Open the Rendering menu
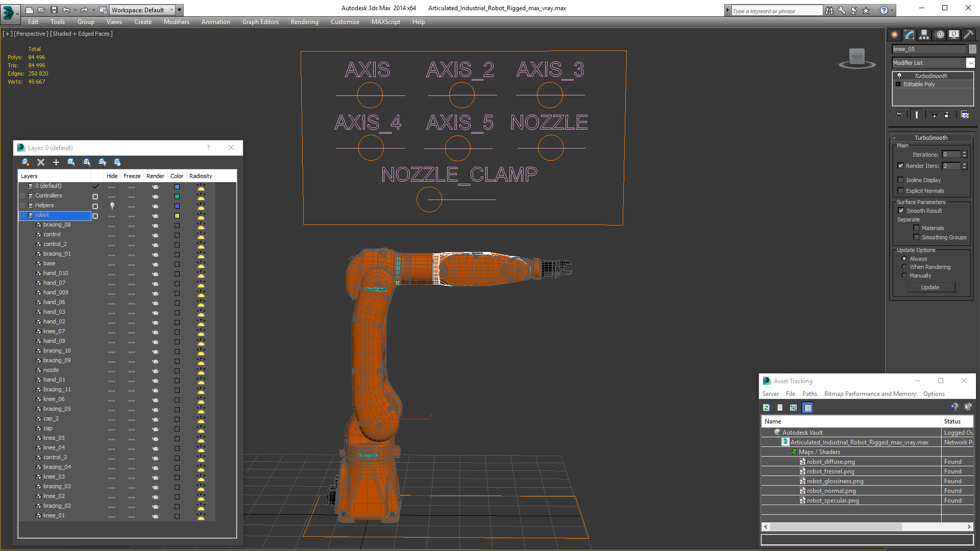This screenshot has width=980, height=551. [x=305, y=22]
